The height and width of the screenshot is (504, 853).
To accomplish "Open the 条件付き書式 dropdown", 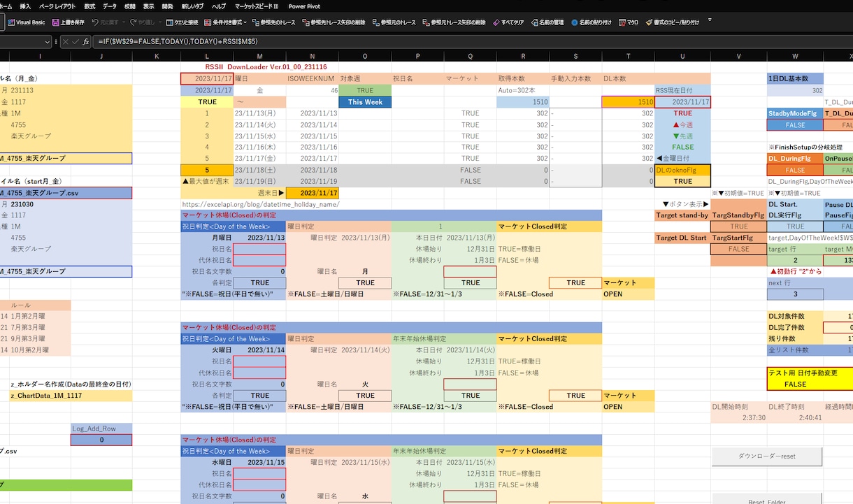I will [227, 22].
